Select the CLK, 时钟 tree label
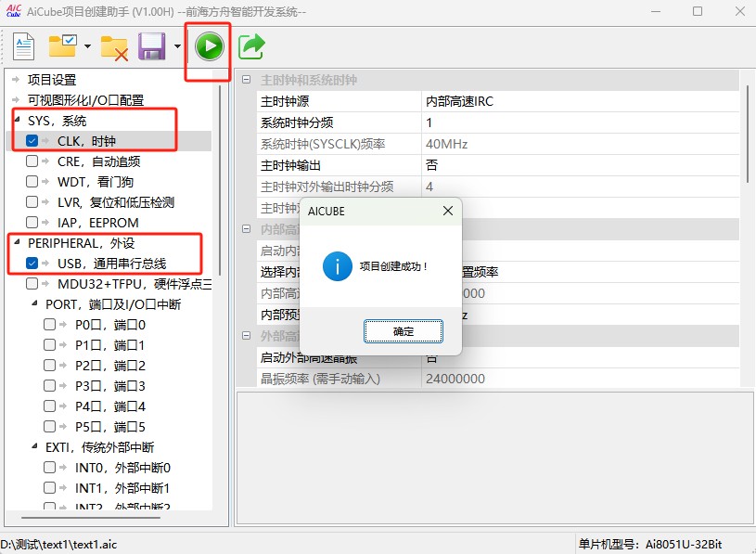Image resolution: width=756 pixels, height=554 pixels. (x=86, y=141)
